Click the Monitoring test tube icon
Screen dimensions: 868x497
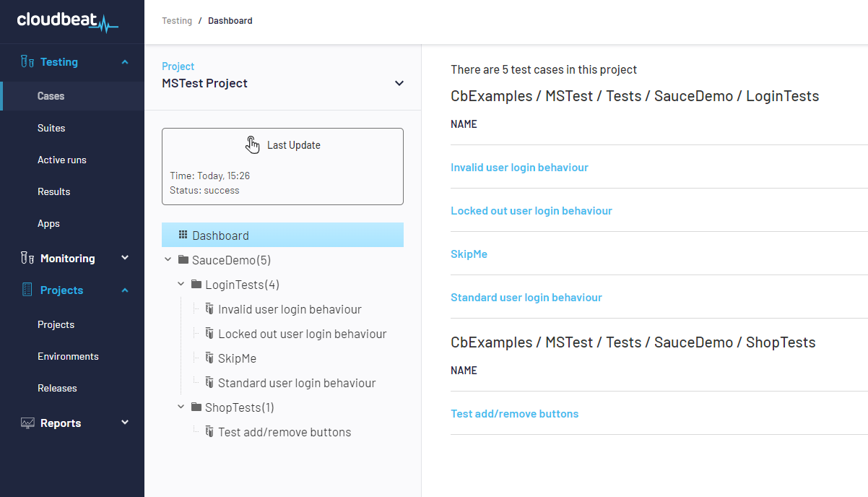[x=27, y=259]
